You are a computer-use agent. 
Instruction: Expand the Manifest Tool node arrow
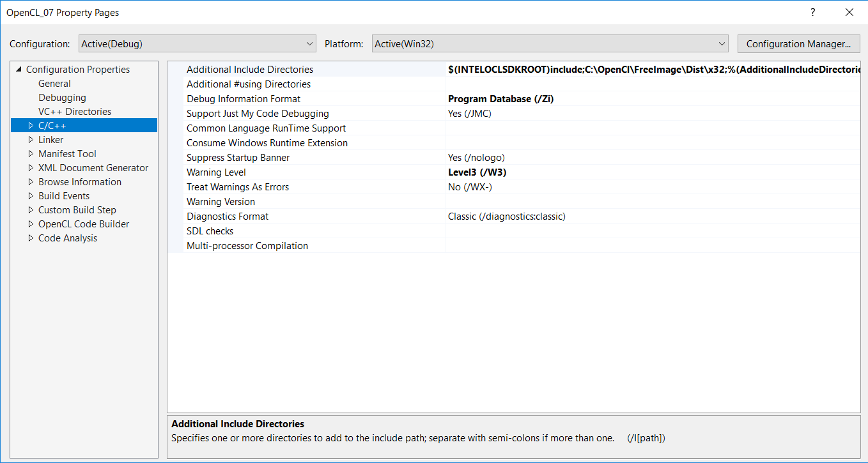[x=31, y=154]
